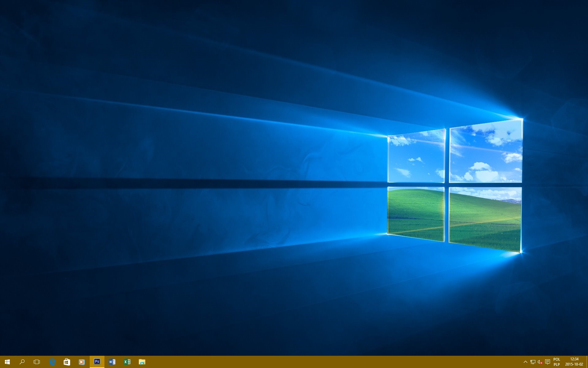Open Task View from the taskbar
The height and width of the screenshot is (368, 588).
coord(37,362)
